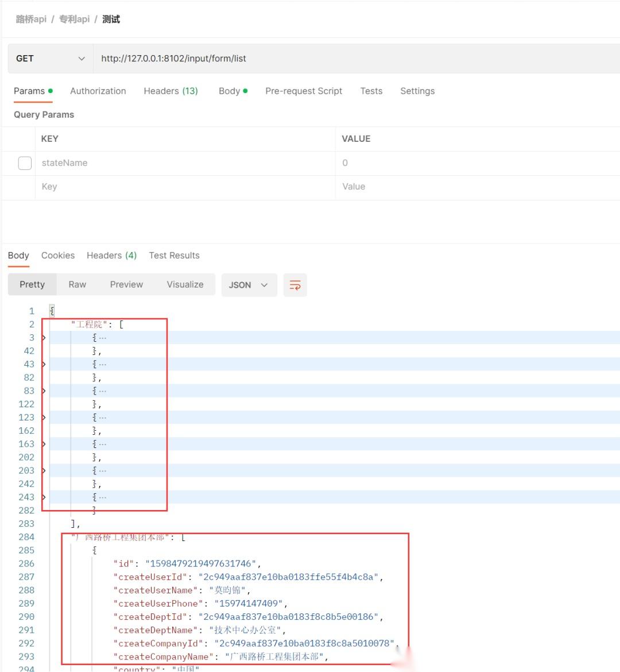The image size is (620, 672).
Task: Open the Preview response view
Action: (x=126, y=284)
